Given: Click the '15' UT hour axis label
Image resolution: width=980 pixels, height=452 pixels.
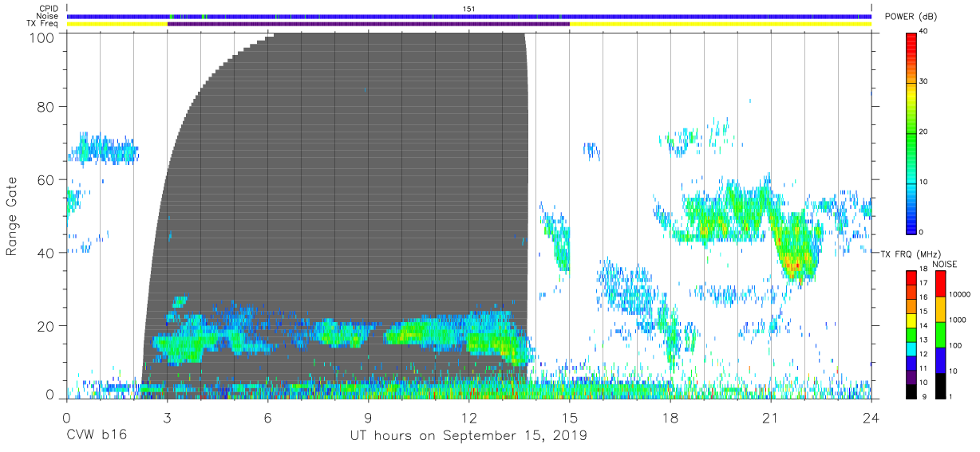Looking at the screenshot, I should 570,417.
